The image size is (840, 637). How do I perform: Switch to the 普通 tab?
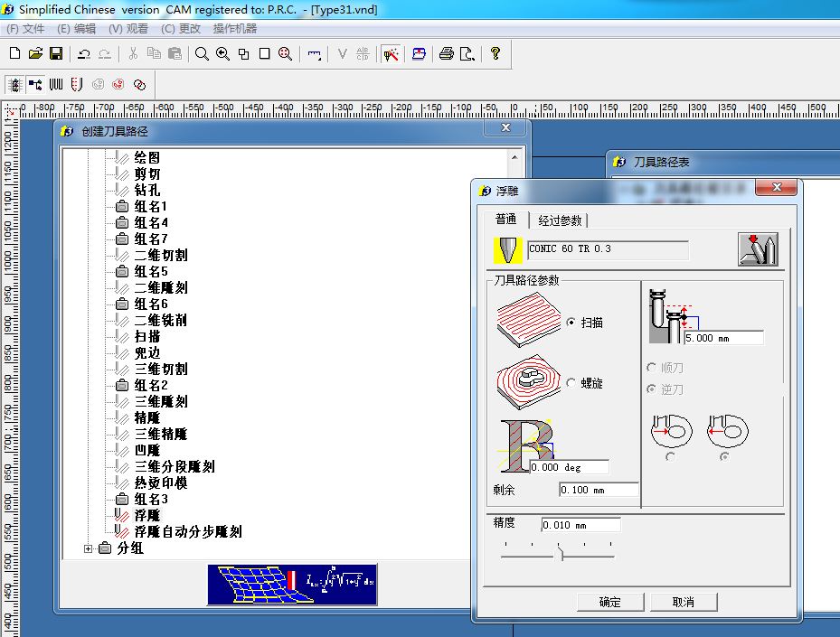pyautogui.click(x=505, y=220)
